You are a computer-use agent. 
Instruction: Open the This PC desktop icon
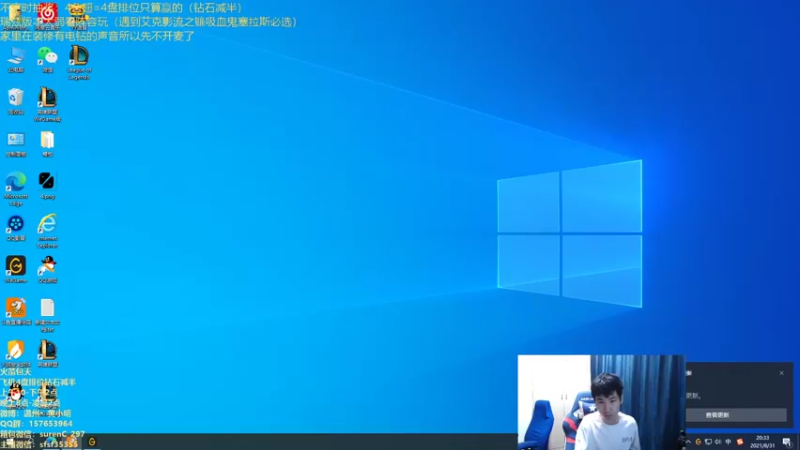coord(16,59)
